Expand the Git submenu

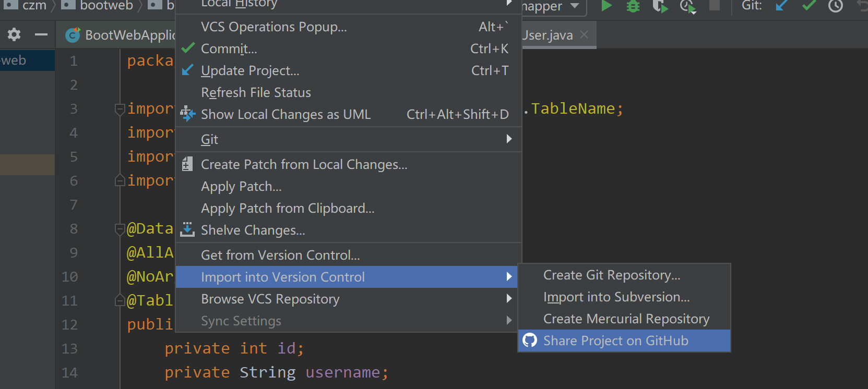(x=509, y=139)
